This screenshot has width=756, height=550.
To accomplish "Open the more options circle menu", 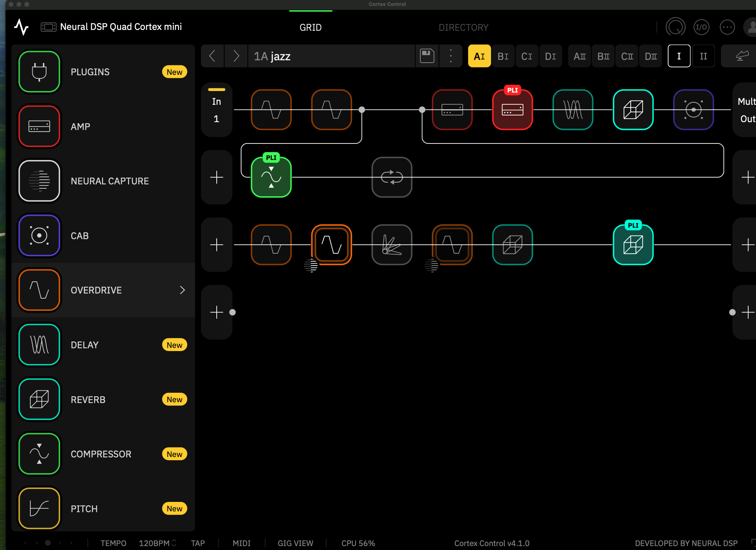I will 727,27.
